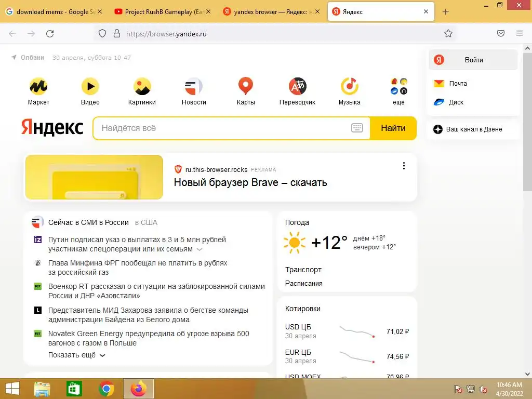This screenshot has width=532, height=399.
Task: Open Google Chrome from taskbar
Action: [x=106, y=389]
